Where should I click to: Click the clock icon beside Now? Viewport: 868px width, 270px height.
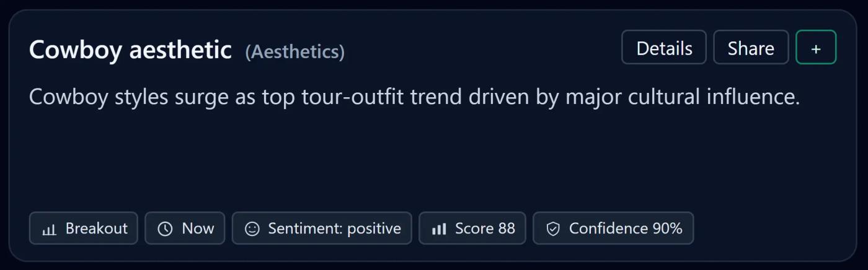(x=165, y=229)
